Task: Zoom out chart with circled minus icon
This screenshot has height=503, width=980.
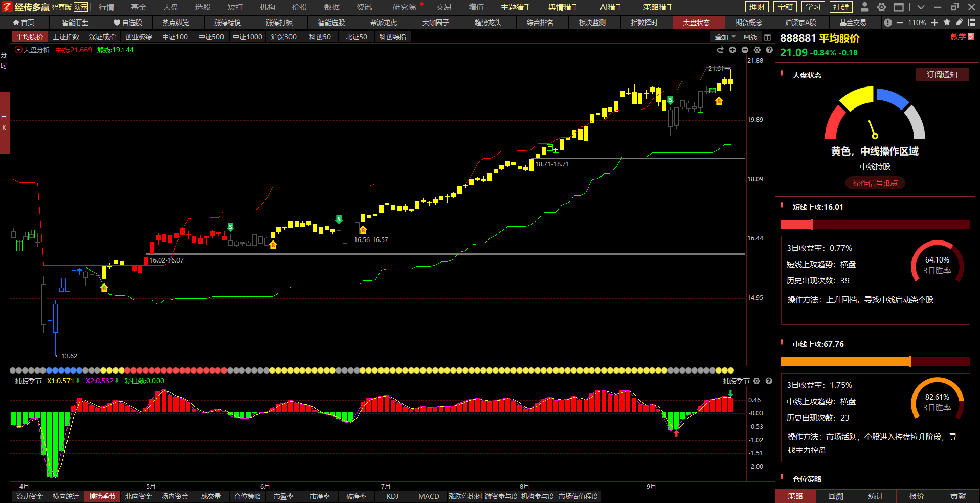Action: (745, 50)
